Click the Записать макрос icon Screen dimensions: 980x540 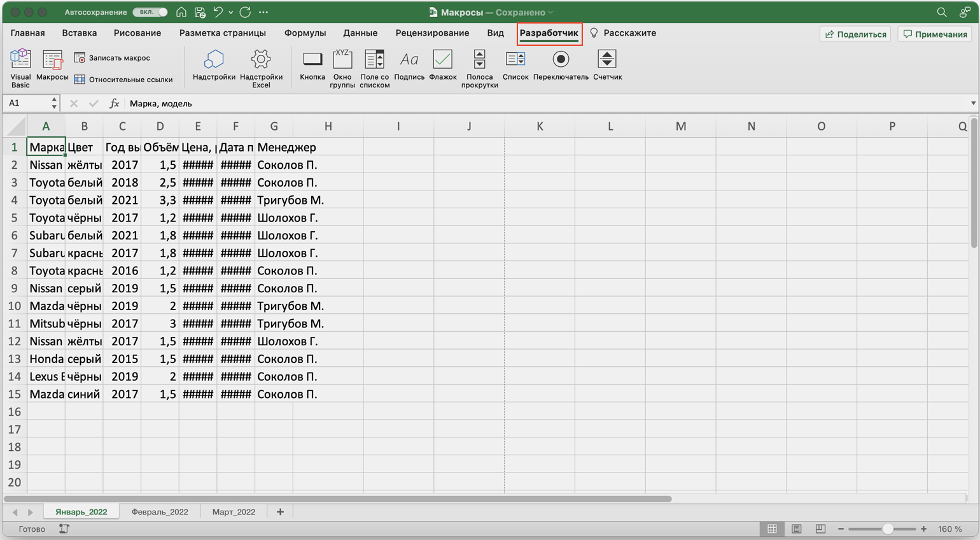(x=80, y=58)
